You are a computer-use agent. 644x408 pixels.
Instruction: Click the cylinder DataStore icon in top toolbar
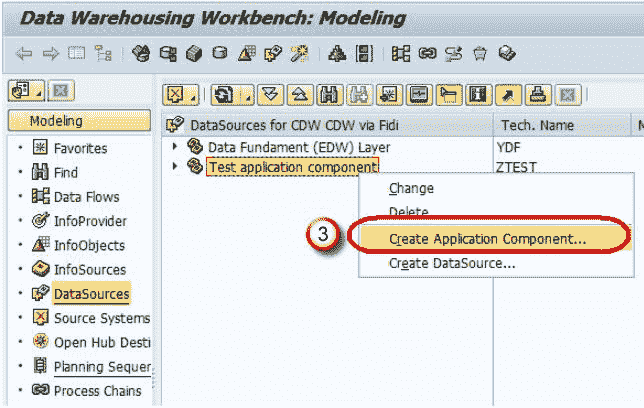(220, 53)
